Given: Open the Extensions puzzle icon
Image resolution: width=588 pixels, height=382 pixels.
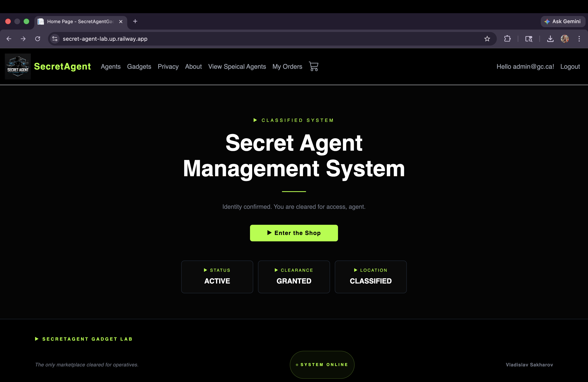Looking at the screenshot, I should pyautogui.click(x=507, y=39).
